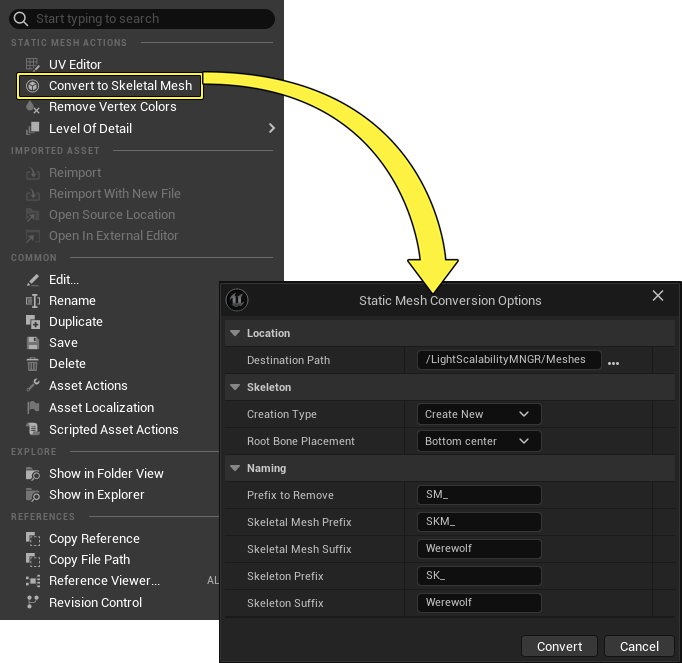
Task: Collapse the Naming section
Action: [x=235, y=468]
